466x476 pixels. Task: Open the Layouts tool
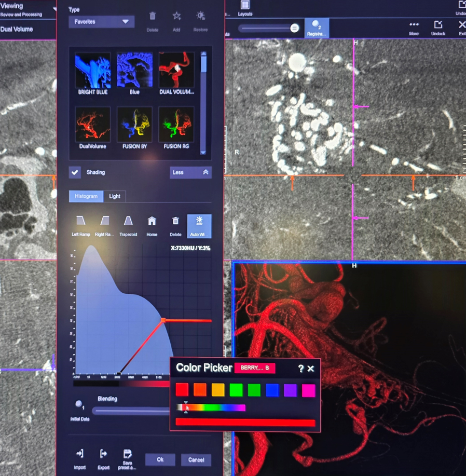[x=245, y=6]
